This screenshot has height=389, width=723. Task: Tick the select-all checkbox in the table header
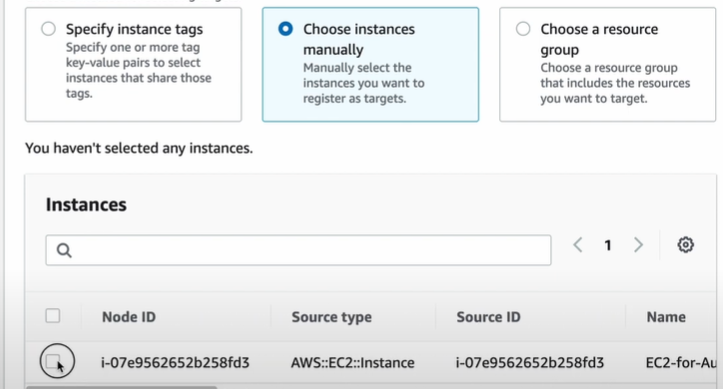(53, 316)
